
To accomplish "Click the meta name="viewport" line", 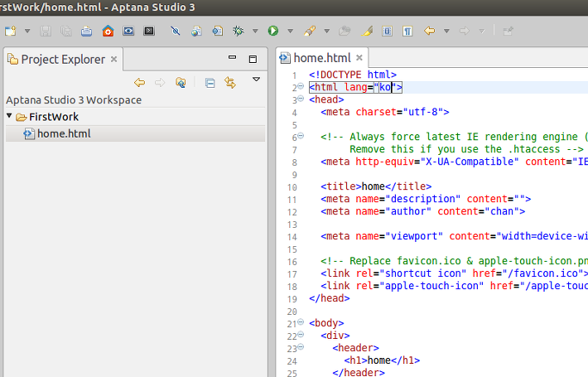I will point(454,236).
